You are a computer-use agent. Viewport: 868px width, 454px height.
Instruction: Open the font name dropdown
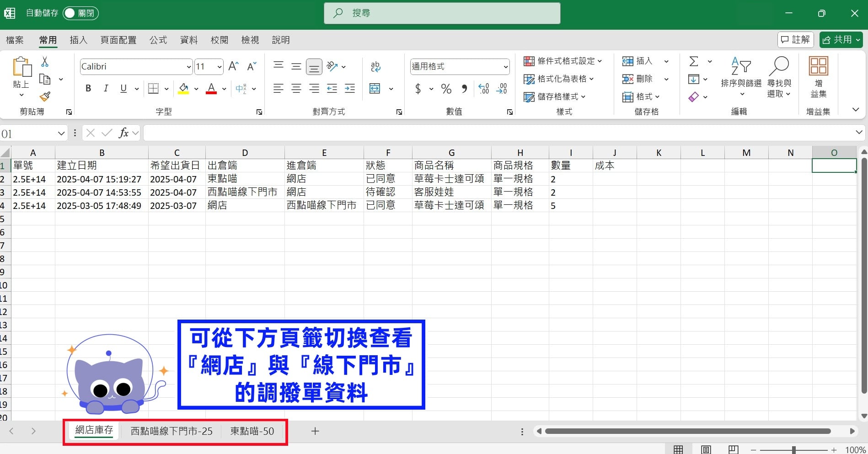[x=188, y=67]
